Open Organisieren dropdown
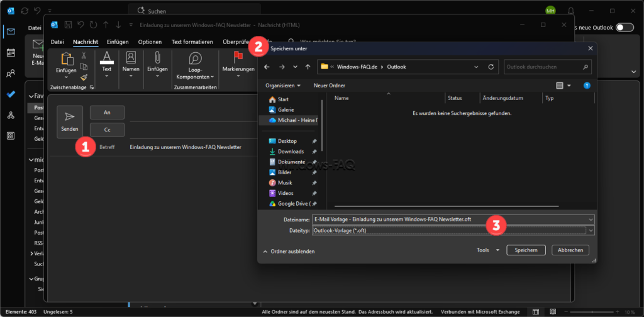Screen dimensions: 644x317 pos(282,86)
